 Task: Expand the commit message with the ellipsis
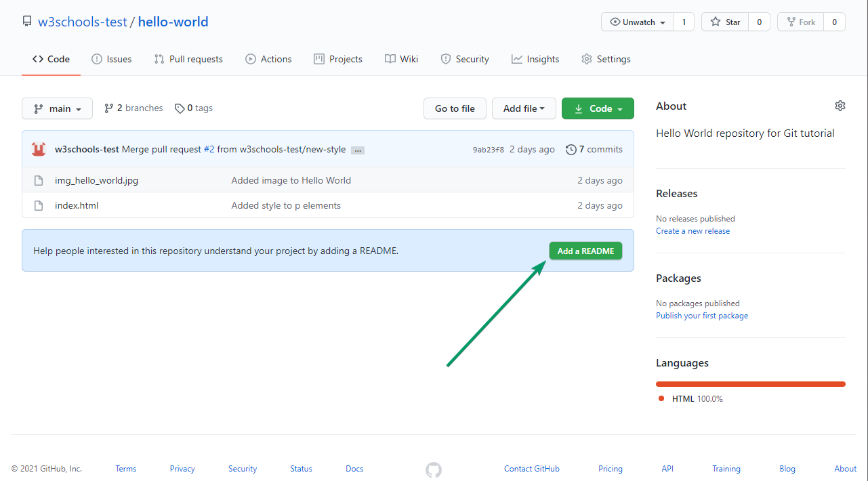[x=357, y=150]
